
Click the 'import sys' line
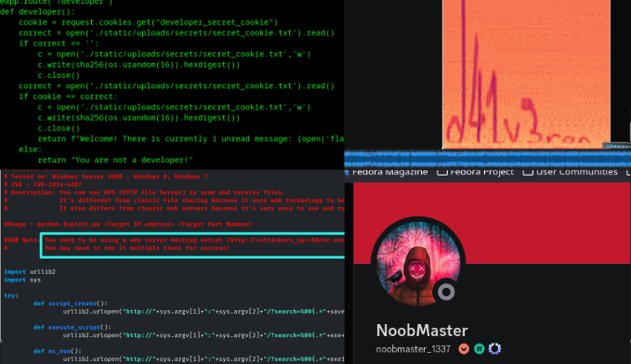(x=22, y=279)
